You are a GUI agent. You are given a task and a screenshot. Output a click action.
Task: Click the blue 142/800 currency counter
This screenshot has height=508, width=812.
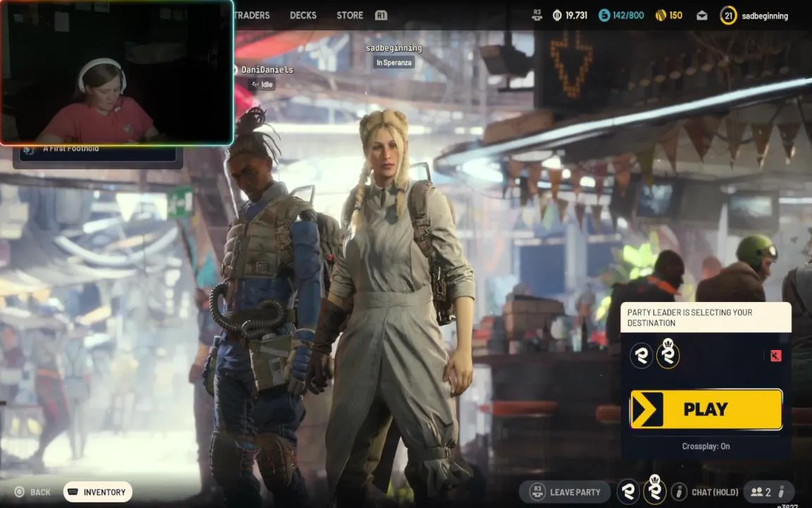(x=622, y=16)
